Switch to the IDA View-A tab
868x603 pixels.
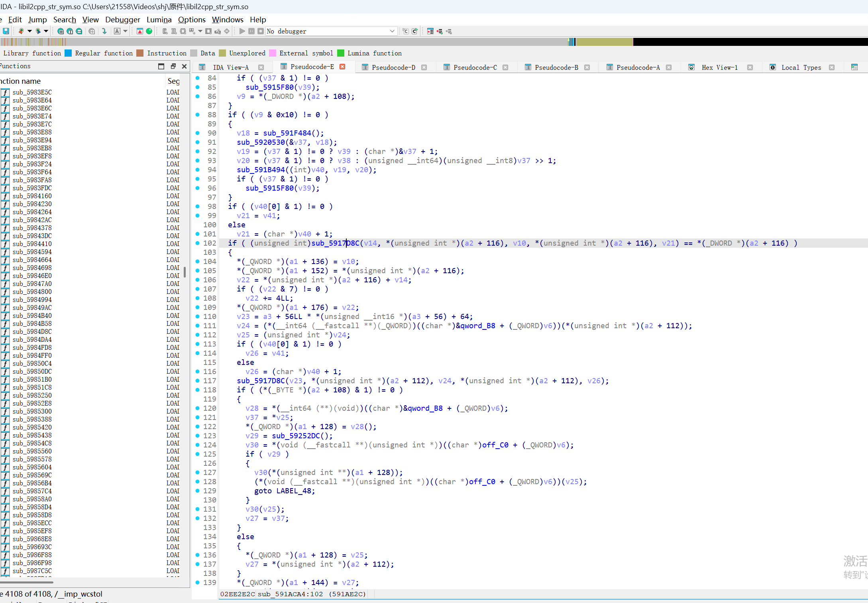pyautogui.click(x=230, y=67)
